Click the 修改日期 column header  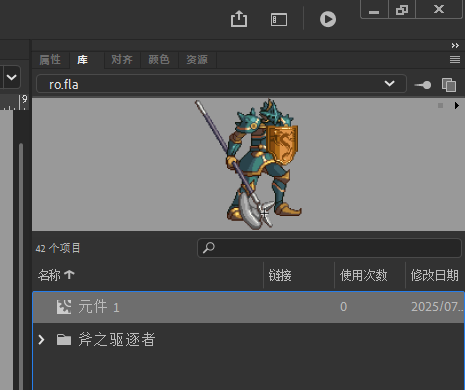pyautogui.click(x=434, y=275)
